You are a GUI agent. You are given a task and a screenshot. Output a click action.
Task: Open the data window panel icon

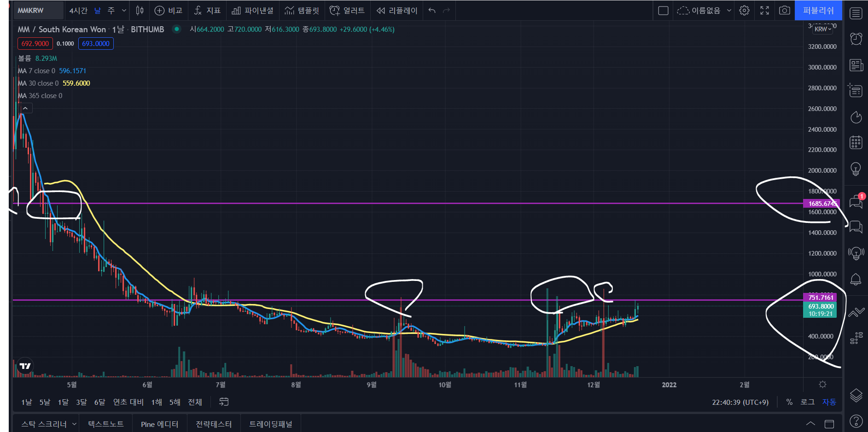856,91
